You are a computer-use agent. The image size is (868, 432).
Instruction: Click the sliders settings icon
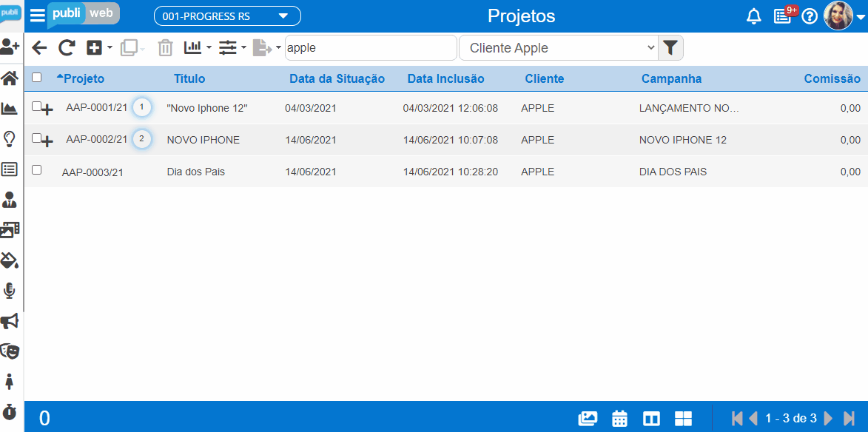(227, 48)
